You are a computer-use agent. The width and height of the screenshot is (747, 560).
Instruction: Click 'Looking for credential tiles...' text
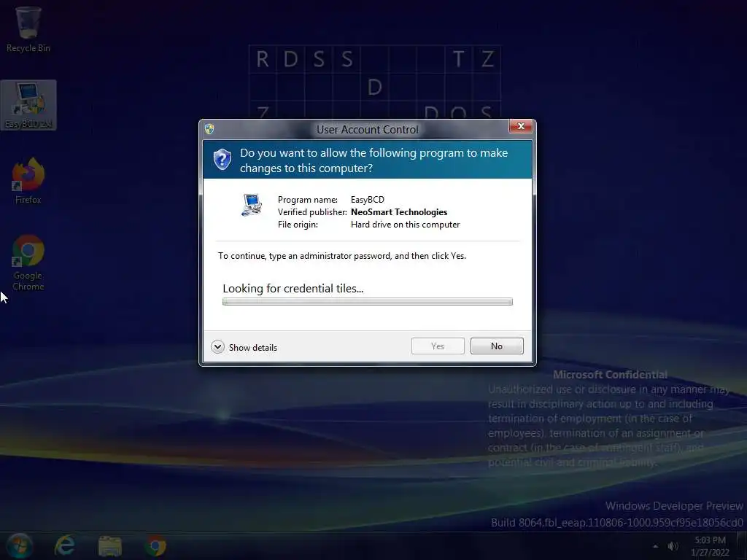pos(293,289)
